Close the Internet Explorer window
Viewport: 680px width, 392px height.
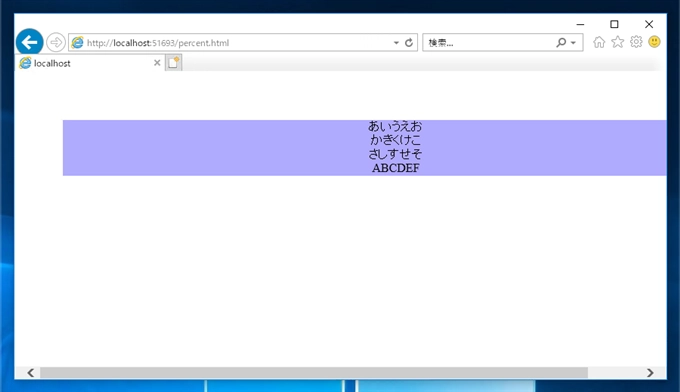coord(649,24)
